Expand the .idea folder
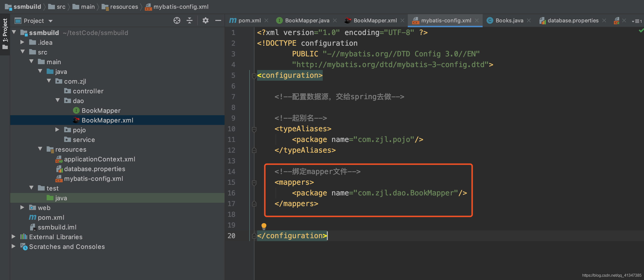Viewport: 644px width, 280px height. (x=22, y=42)
